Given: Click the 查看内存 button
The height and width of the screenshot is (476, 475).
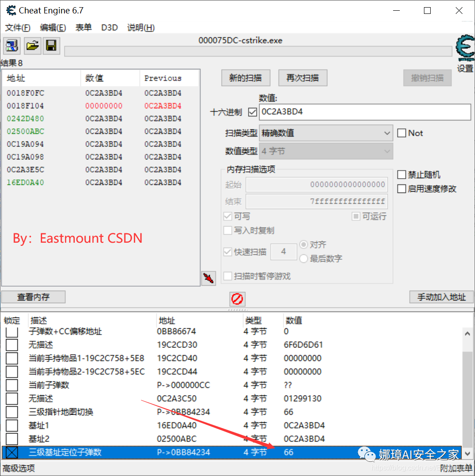Looking at the screenshot, I should [x=33, y=297].
